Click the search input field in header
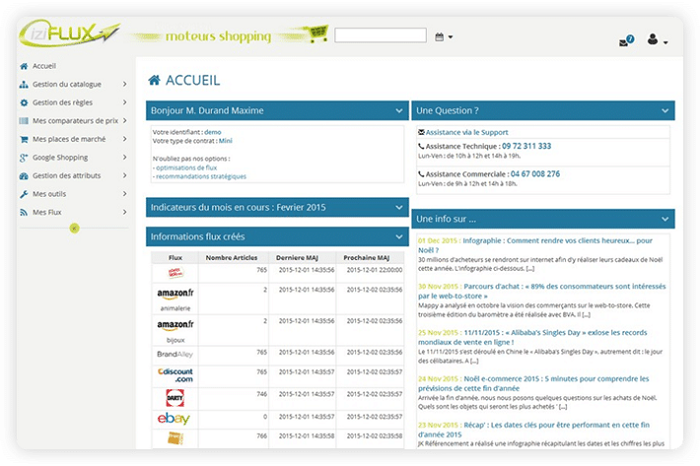Image resolution: width=700 pixels, height=466 pixels. pyautogui.click(x=380, y=36)
